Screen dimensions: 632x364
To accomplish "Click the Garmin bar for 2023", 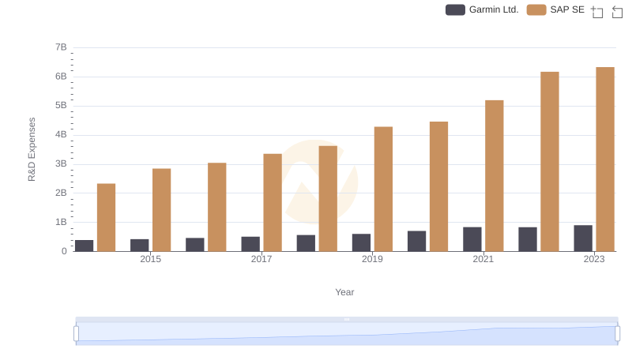I will click(583, 238).
